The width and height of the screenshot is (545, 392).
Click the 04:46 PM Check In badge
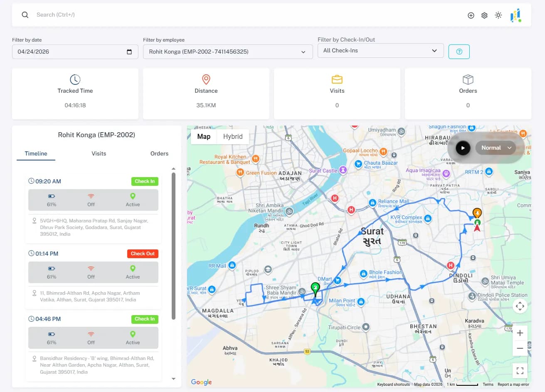point(145,319)
